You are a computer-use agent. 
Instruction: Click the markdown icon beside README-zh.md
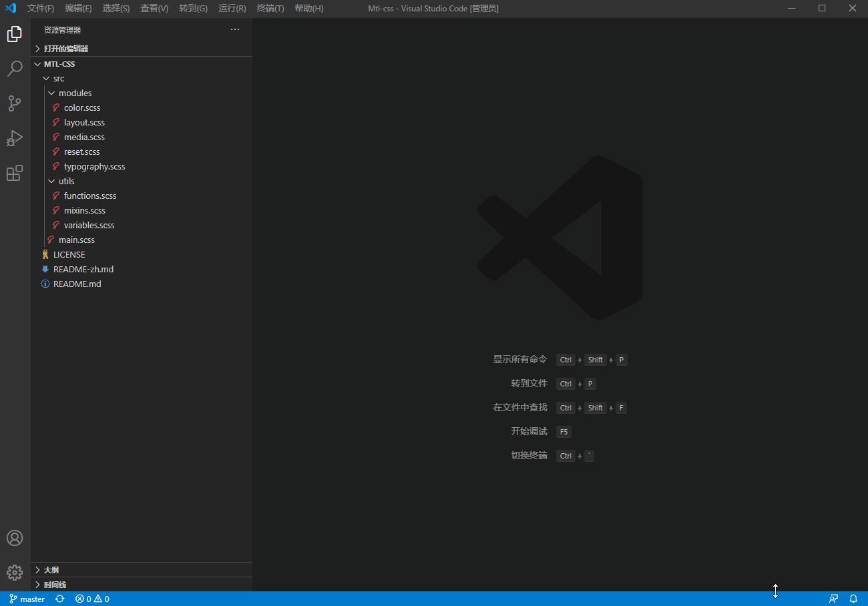coord(45,269)
